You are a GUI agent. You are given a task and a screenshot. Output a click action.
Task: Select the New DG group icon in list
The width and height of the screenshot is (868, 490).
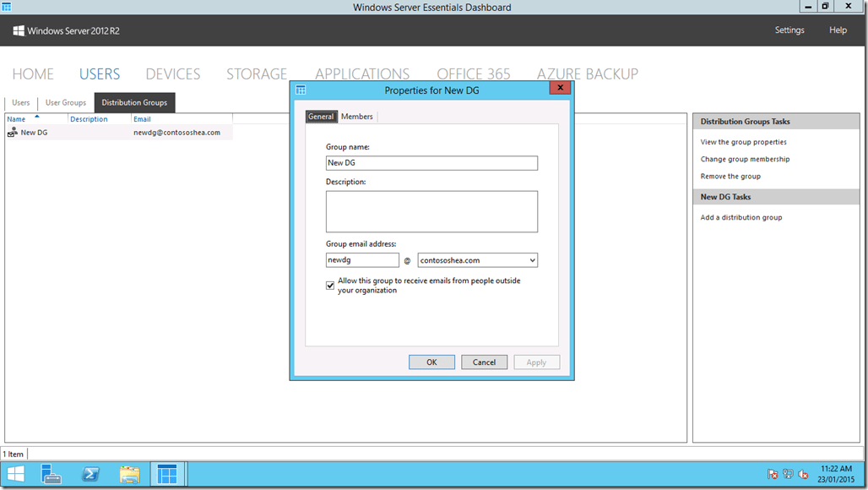coord(14,133)
